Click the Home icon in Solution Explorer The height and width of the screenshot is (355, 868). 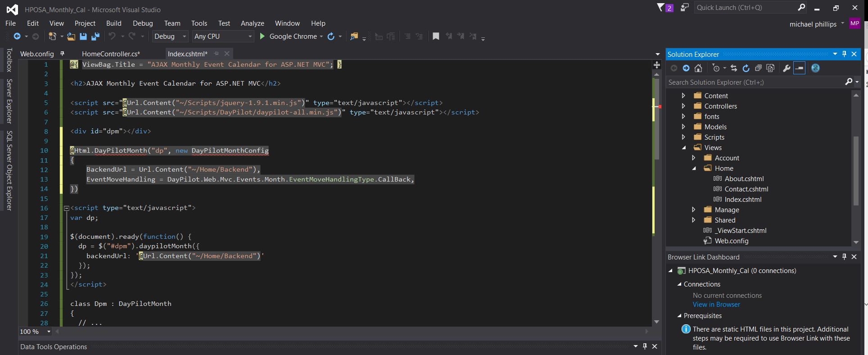pyautogui.click(x=698, y=68)
